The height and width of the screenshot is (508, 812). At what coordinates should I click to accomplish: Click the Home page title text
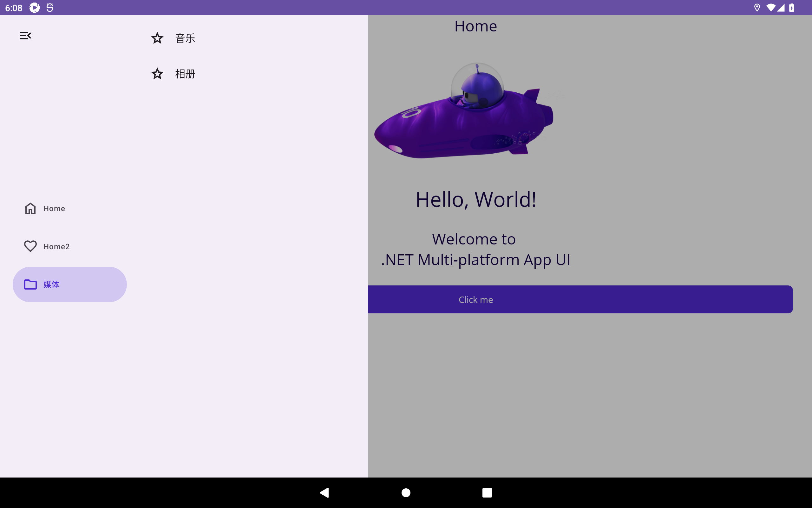click(x=475, y=26)
